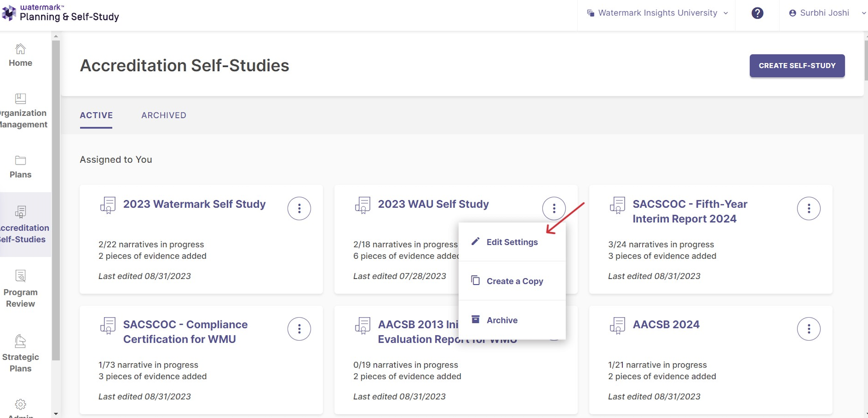This screenshot has width=868, height=418.
Task: Click certificate icon of AACSB 2024 card
Action: (x=617, y=326)
